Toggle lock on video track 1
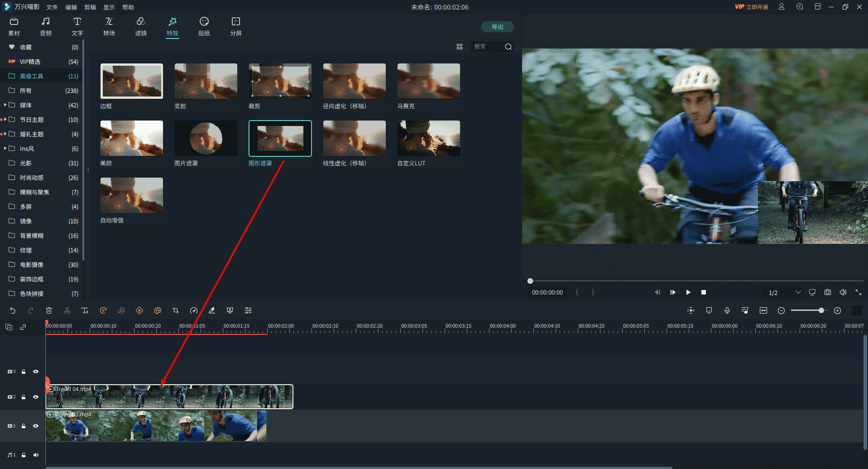Image resolution: width=868 pixels, height=469 pixels. coord(24,426)
